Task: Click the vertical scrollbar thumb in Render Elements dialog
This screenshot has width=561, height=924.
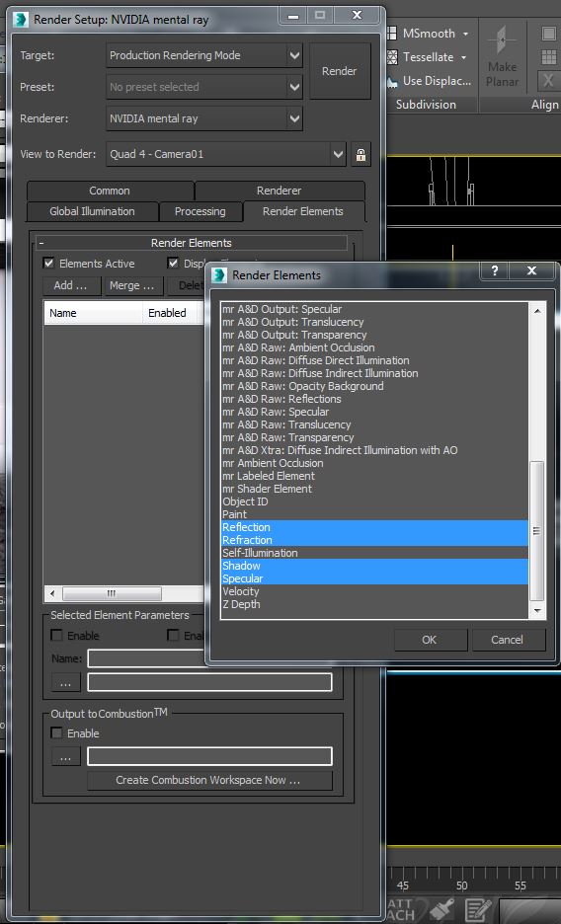Action: pyautogui.click(x=537, y=530)
